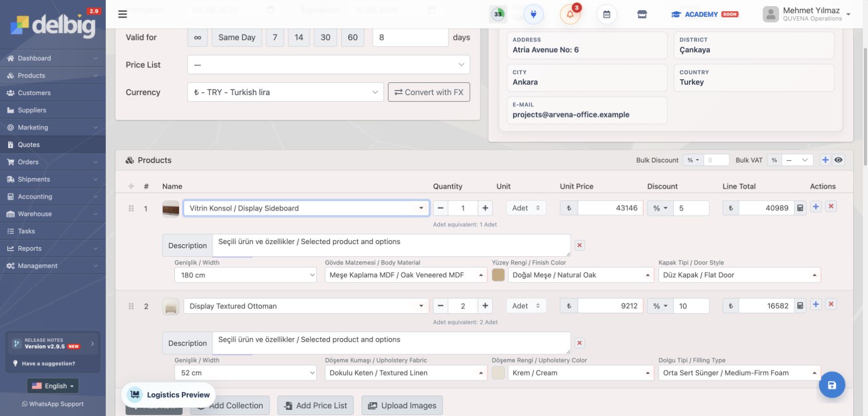The image size is (868, 416).
Task: Click the floating save button
Action: 832,385
